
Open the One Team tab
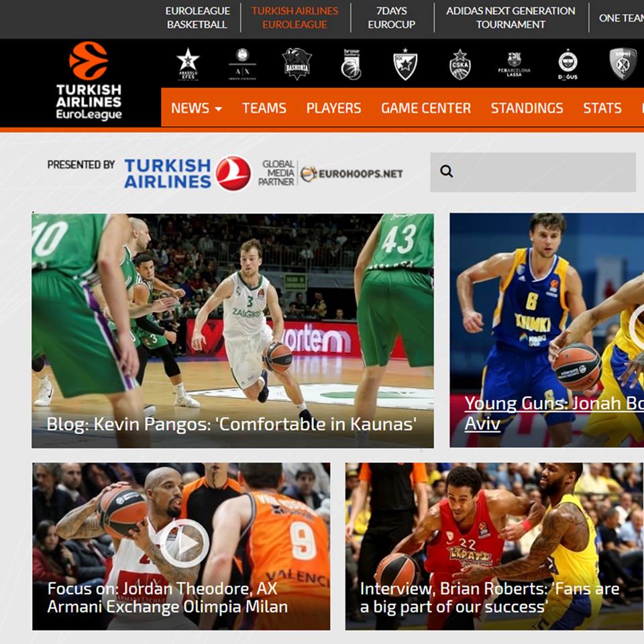621,18
